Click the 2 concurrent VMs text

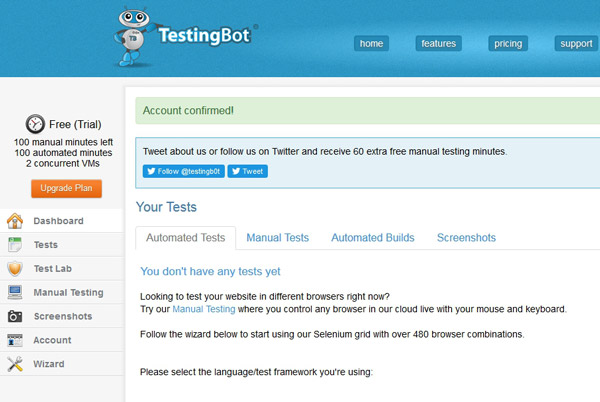(63, 163)
